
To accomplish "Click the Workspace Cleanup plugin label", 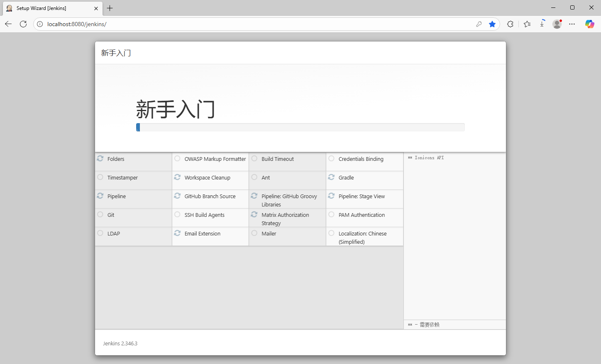I will click(x=208, y=177).
